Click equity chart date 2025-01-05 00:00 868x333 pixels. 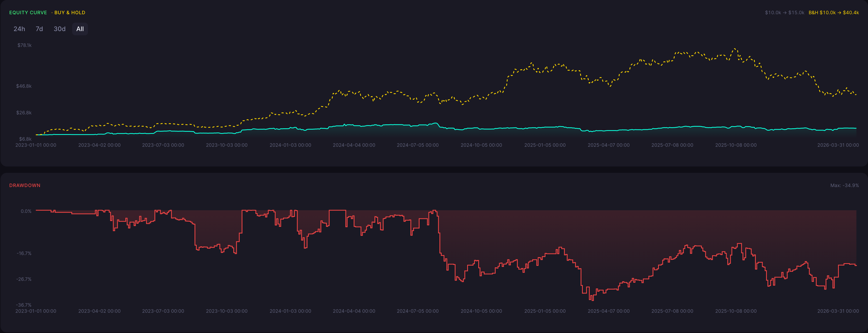(545, 145)
